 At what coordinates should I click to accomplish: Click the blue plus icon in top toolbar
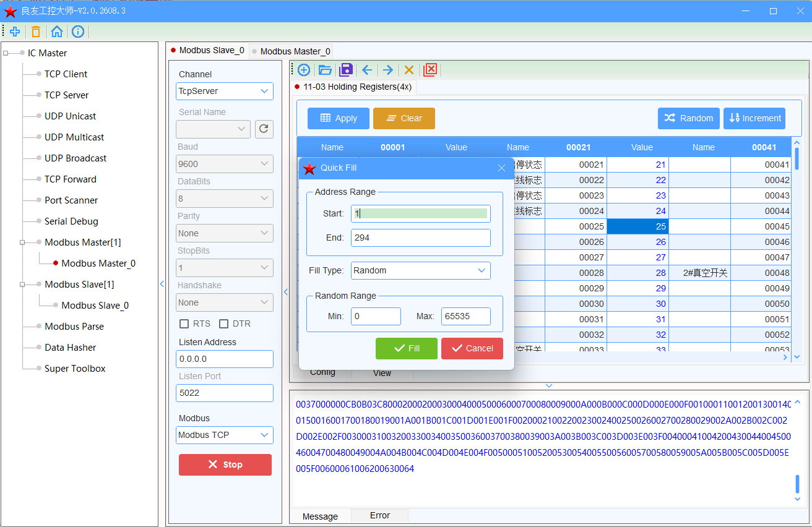click(x=15, y=32)
